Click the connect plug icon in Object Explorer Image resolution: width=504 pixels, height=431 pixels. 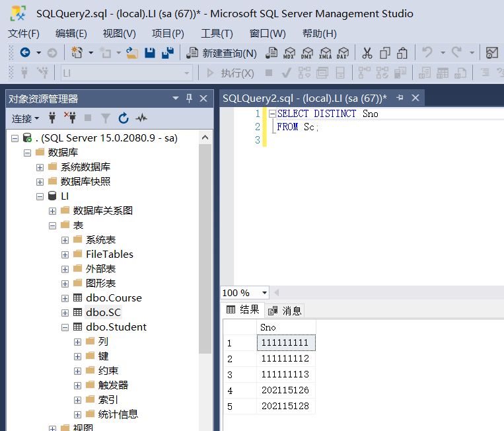point(52,118)
